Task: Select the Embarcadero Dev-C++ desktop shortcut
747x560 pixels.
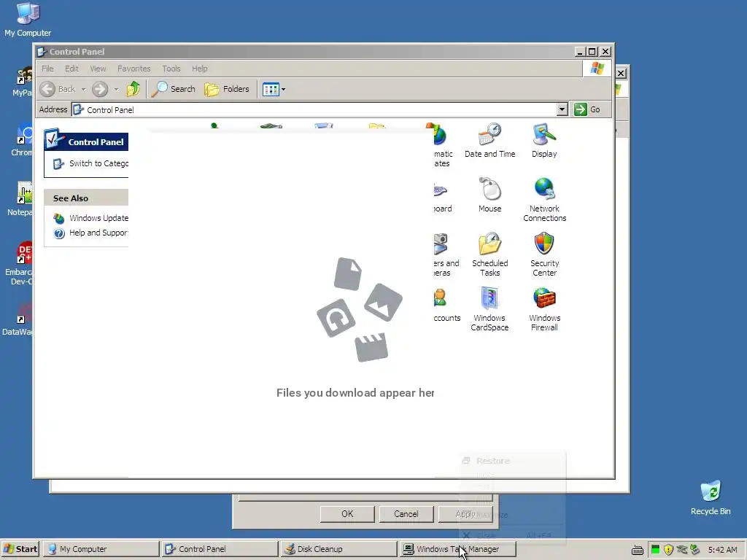Action: (20, 262)
